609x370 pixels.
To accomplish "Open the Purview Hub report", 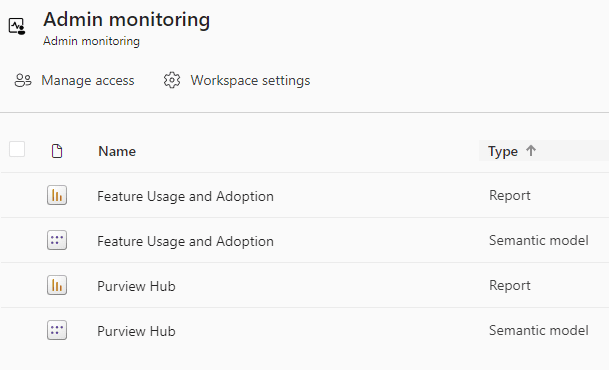I will pos(136,286).
